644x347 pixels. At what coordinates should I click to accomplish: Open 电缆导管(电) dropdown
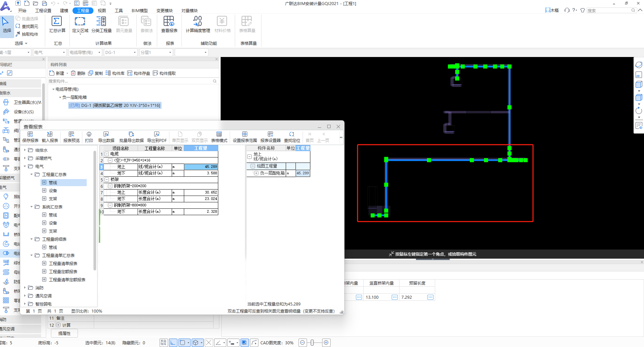click(x=85, y=52)
